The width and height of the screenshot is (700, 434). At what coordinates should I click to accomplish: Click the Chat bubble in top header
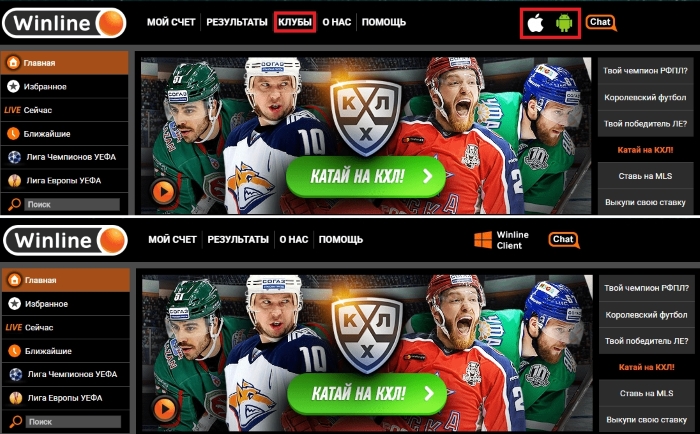601,23
